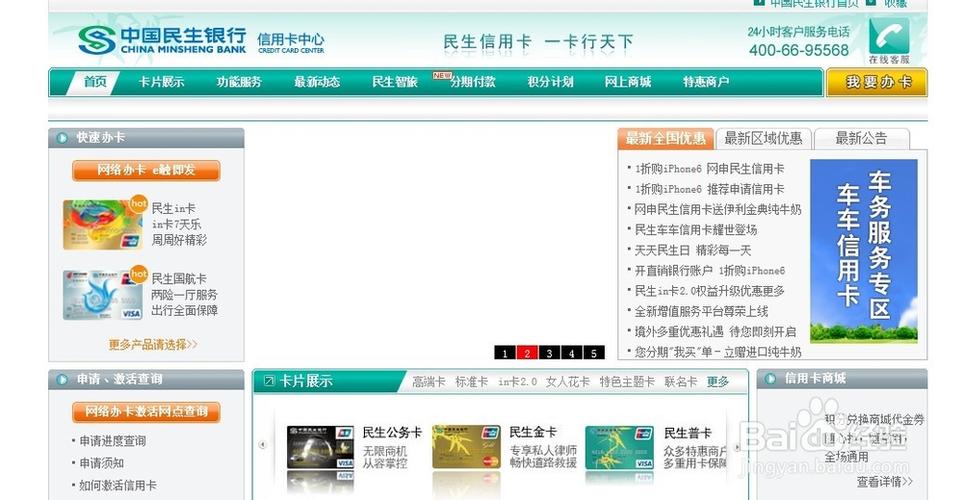963x500 pixels.
Task: Select banner slide number 4
Action: pos(572,353)
